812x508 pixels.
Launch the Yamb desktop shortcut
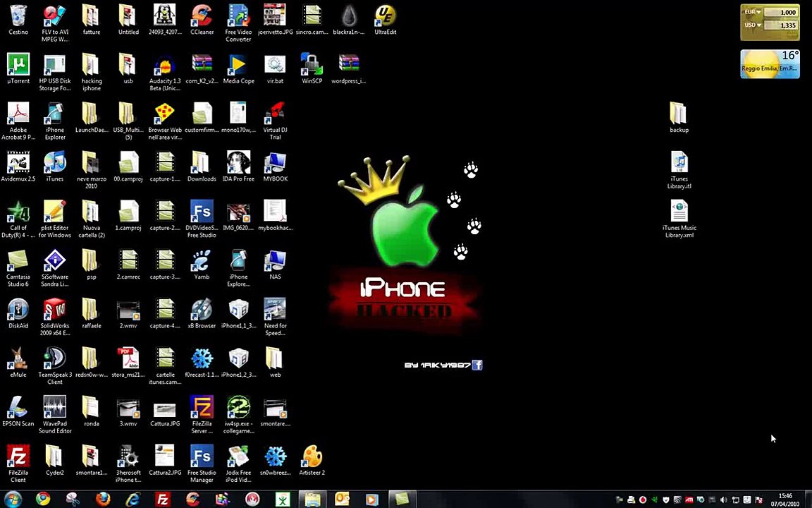click(x=202, y=265)
